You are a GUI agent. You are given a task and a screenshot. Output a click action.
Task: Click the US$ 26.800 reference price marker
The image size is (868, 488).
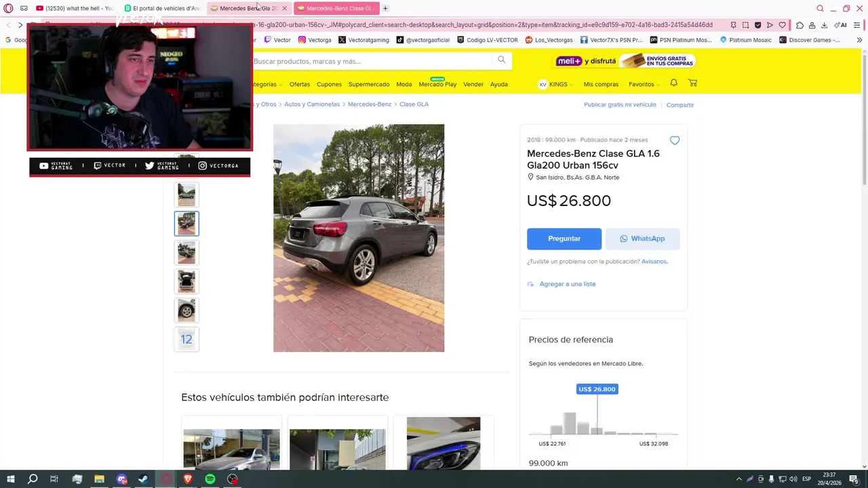click(x=597, y=389)
